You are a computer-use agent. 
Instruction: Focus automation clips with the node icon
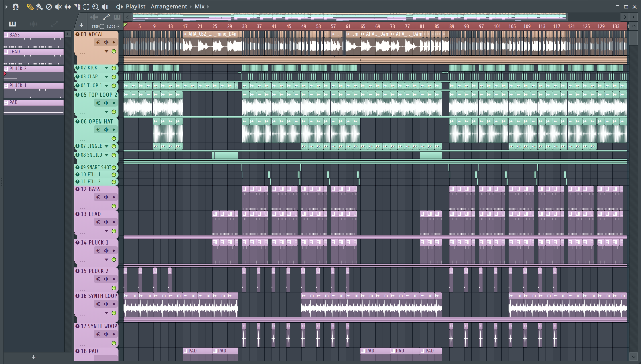coord(106,17)
